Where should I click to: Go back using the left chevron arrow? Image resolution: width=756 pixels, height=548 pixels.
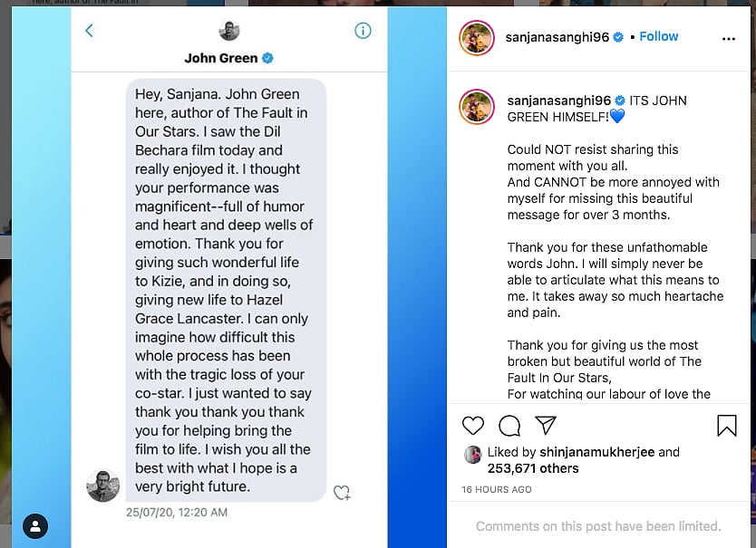89,30
